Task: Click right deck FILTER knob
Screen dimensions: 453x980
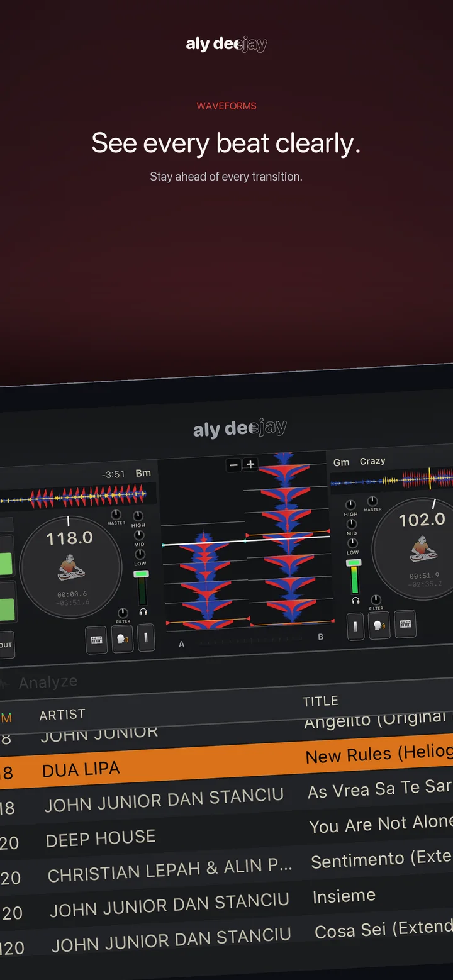Action: click(376, 599)
